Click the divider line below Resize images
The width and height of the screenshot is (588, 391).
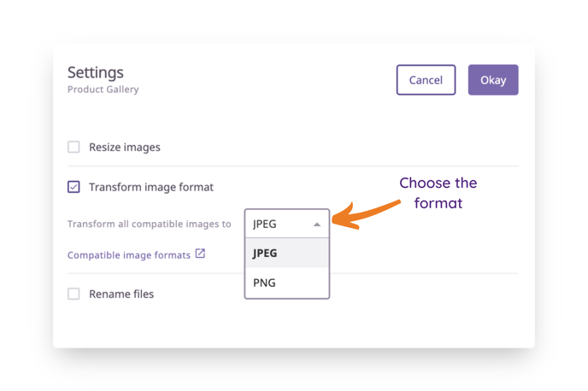pyautogui.click(x=293, y=166)
